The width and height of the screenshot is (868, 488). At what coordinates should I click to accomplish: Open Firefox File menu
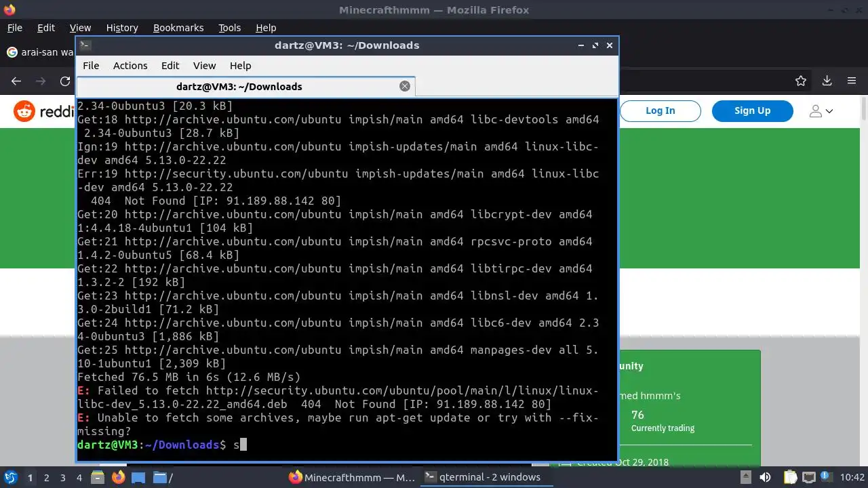(14, 28)
